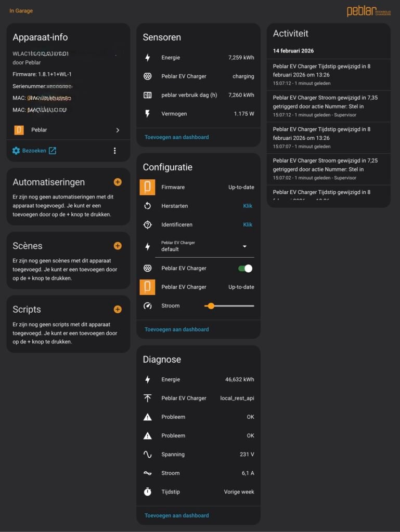
Task: Click the Peblar logo in the header
Action: pos(369,11)
